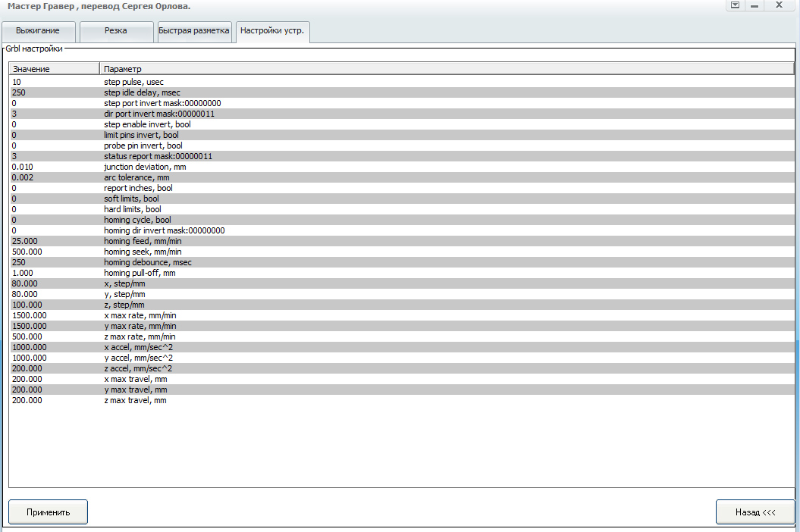Select hard limits, bool row

click(x=402, y=209)
